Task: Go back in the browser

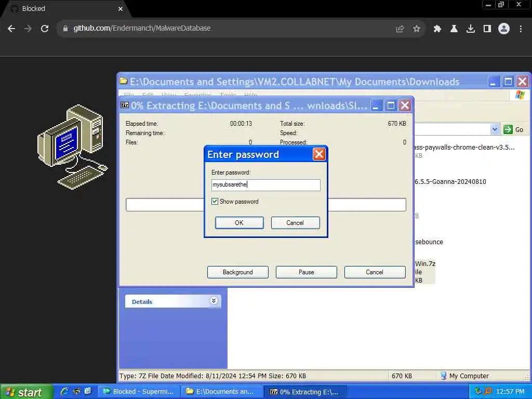Action: coord(11,29)
